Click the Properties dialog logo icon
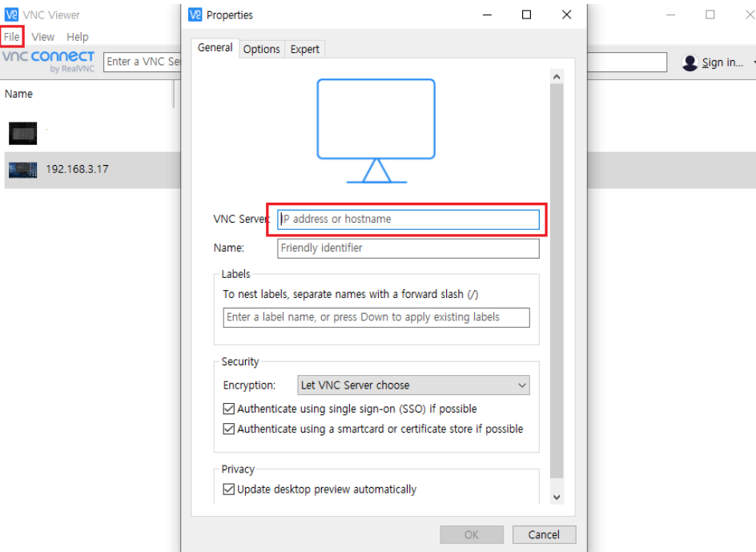The width and height of the screenshot is (756, 552). click(x=195, y=15)
